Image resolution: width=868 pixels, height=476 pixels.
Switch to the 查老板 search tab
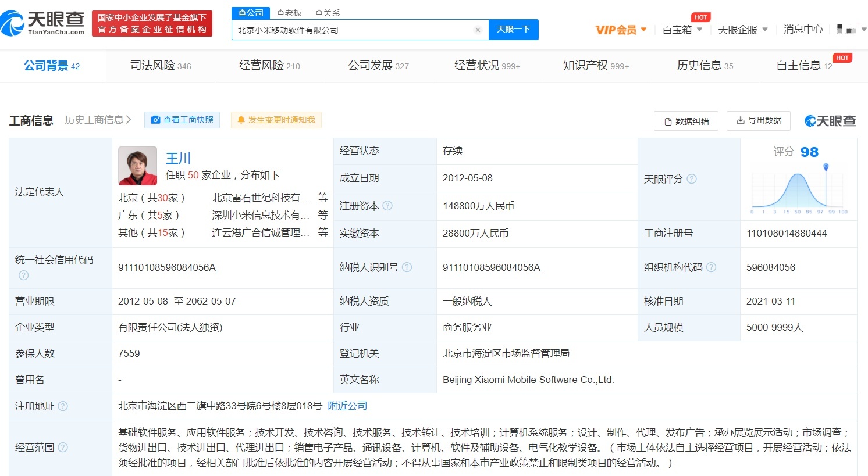click(x=289, y=13)
